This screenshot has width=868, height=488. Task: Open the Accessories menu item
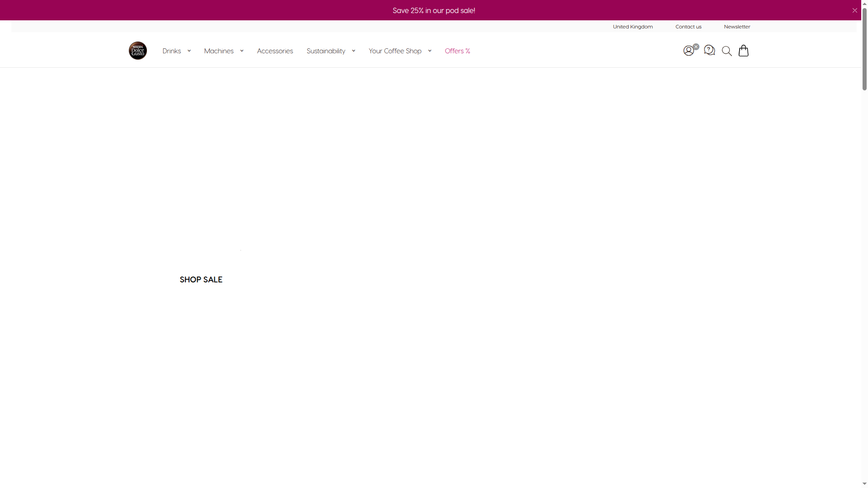click(275, 51)
